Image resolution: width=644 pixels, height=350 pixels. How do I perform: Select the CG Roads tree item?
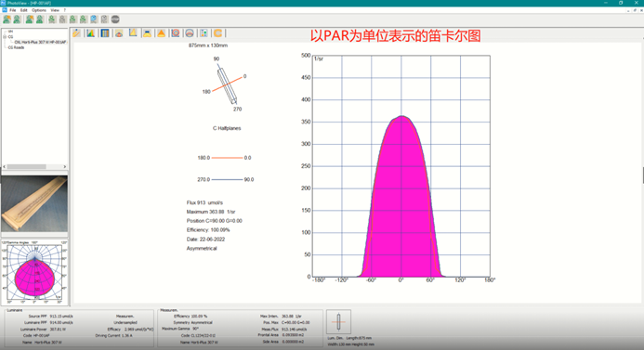click(16, 47)
